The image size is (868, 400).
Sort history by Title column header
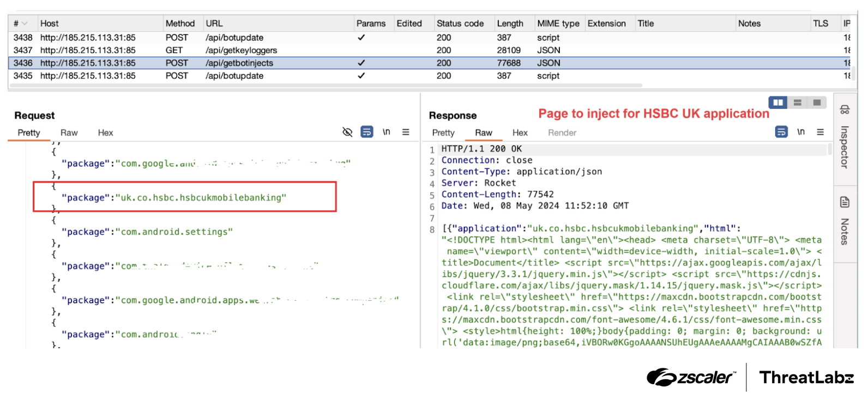click(685, 23)
